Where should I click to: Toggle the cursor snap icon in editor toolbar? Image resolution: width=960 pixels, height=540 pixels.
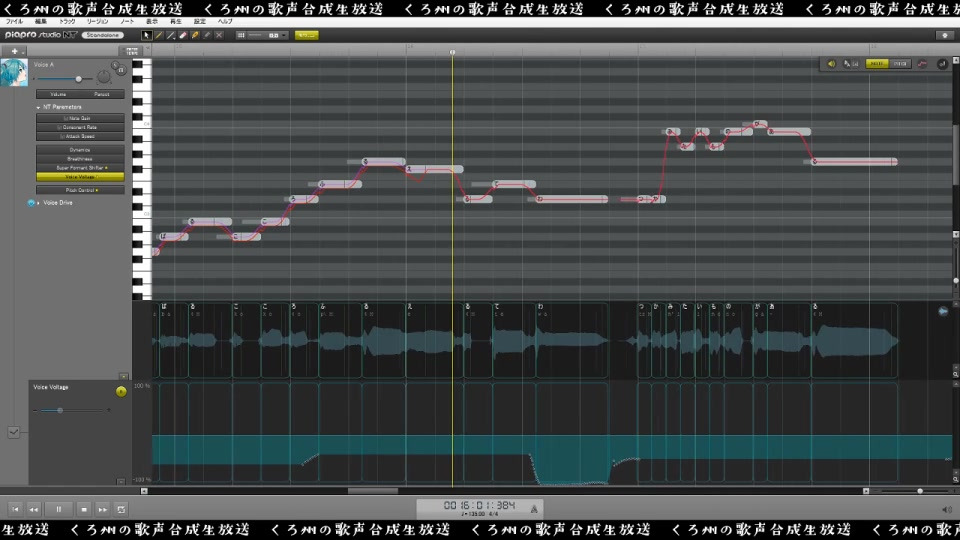pyautogui.click(x=851, y=64)
